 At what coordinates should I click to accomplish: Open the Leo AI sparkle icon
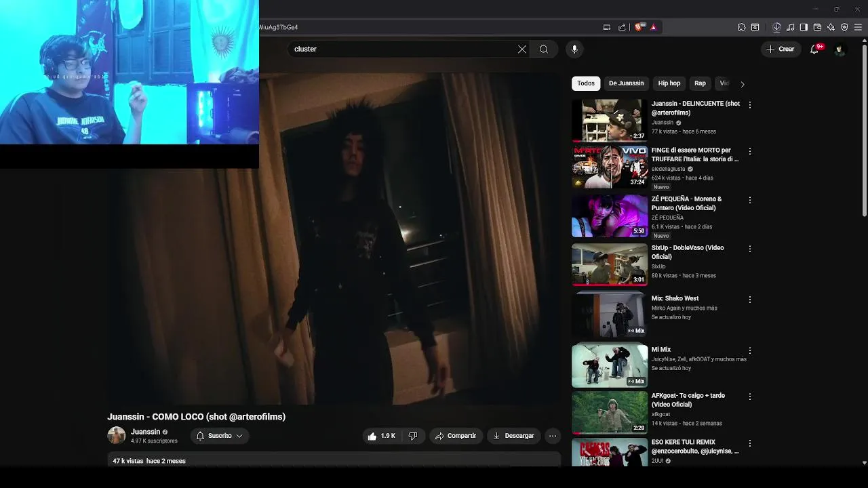tap(831, 27)
